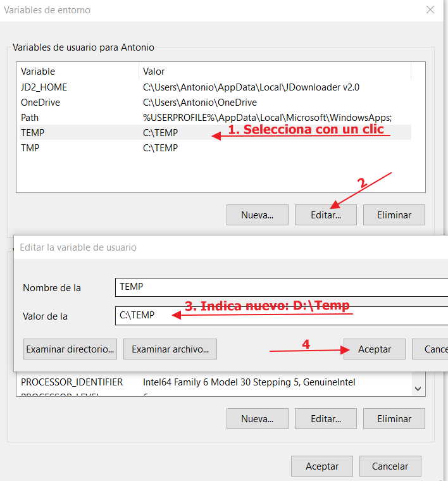Click the C:\Users\Antonio\OneDrive value
This screenshot has height=481, width=448.
[199, 102]
